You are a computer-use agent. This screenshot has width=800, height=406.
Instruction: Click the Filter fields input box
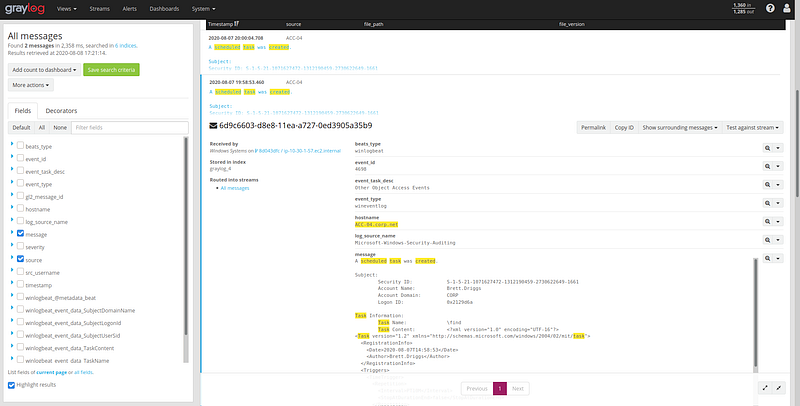click(x=130, y=128)
